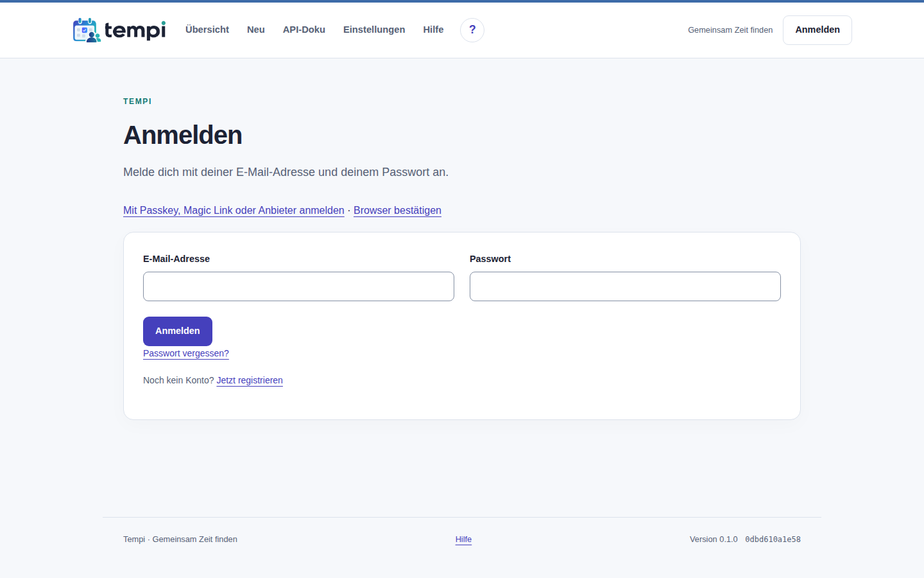Click the Browser bestätigen link
Viewport: 924px width, 578px height.
(x=397, y=211)
